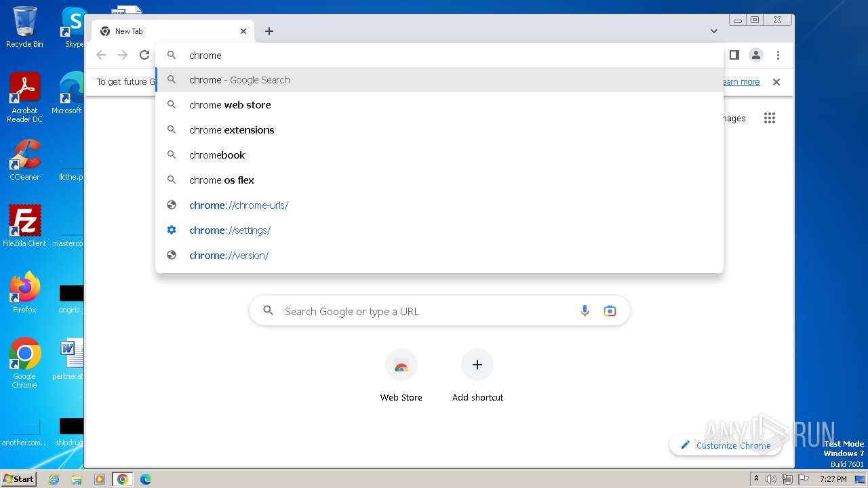Open the profile avatar menu
This screenshot has width=868, height=488.
click(x=756, y=55)
